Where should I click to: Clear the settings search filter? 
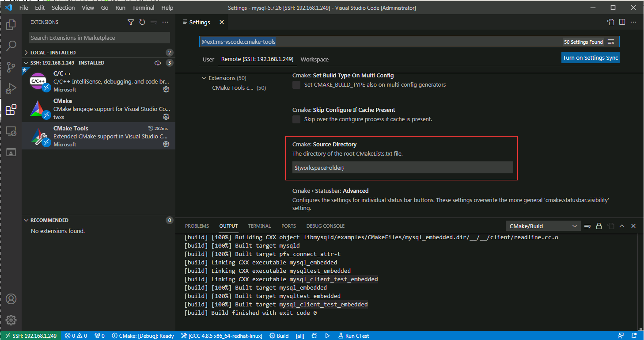tap(611, 42)
